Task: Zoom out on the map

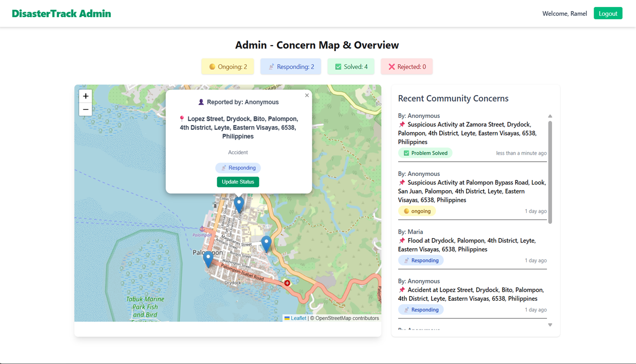Action: [x=86, y=110]
